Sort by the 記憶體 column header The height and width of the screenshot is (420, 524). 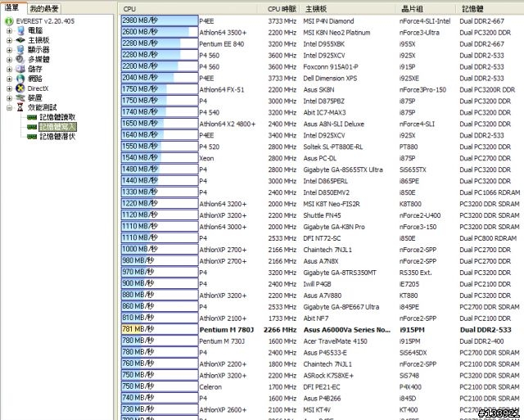490,9
